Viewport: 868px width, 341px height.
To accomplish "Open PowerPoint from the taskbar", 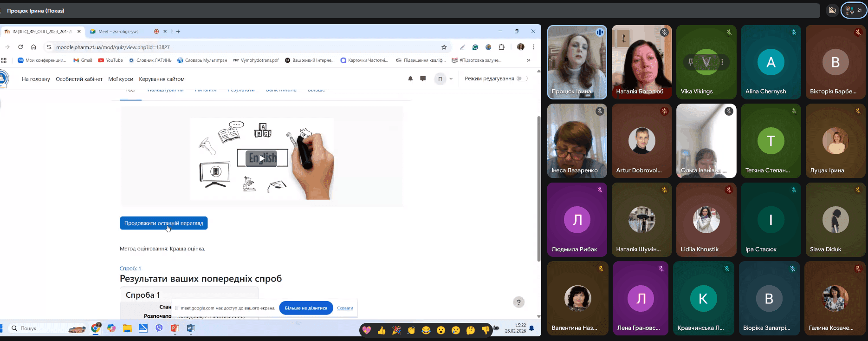I will pyautogui.click(x=175, y=328).
